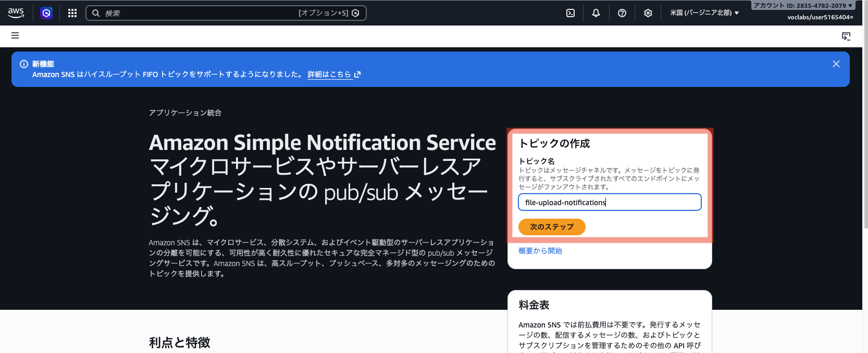Click the 料金表 heading
The width and height of the screenshot is (868, 353).
[x=534, y=305]
